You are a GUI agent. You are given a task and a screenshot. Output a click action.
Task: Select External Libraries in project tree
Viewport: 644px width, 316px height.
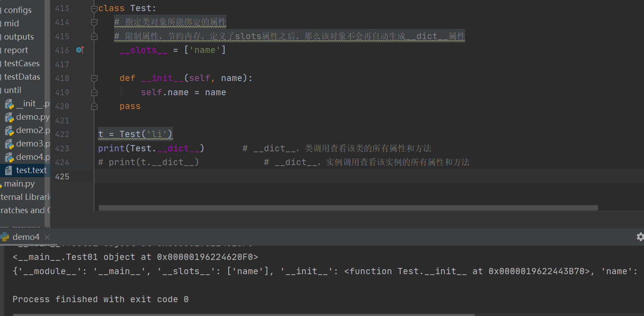tap(25, 197)
